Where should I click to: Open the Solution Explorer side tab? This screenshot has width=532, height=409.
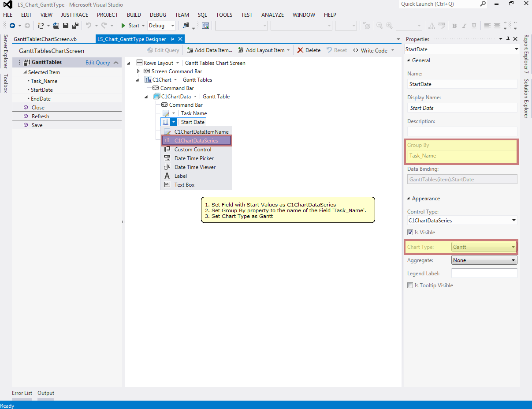click(x=526, y=98)
